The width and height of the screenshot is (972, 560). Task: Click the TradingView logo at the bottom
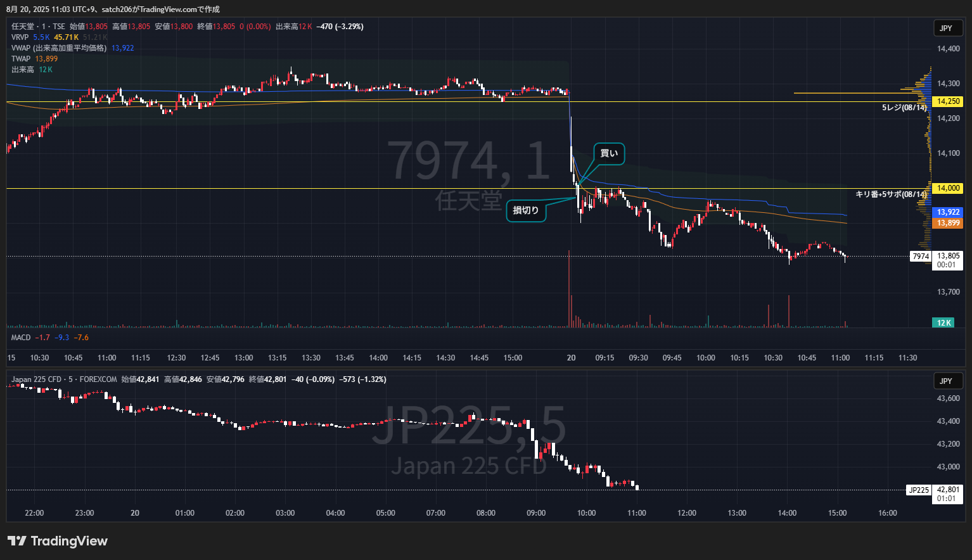[58, 541]
